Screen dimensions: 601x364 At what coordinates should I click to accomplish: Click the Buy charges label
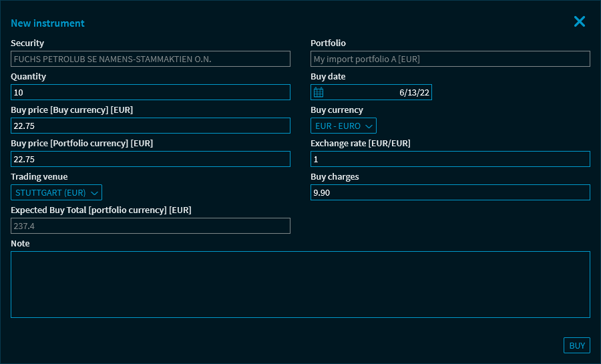click(x=335, y=177)
